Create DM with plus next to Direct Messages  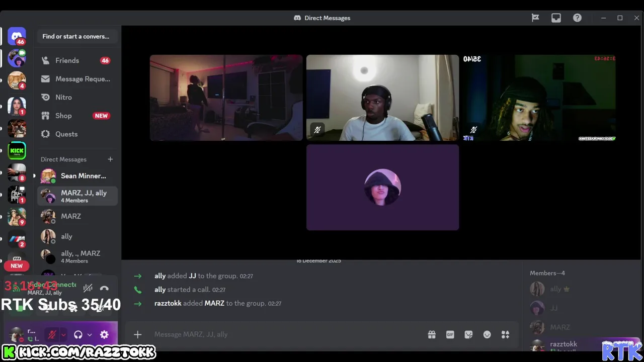[x=110, y=159]
